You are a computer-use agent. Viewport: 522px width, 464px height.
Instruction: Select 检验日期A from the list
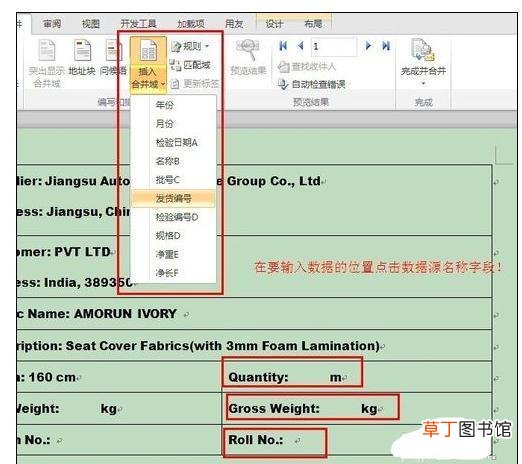pos(173,142)
